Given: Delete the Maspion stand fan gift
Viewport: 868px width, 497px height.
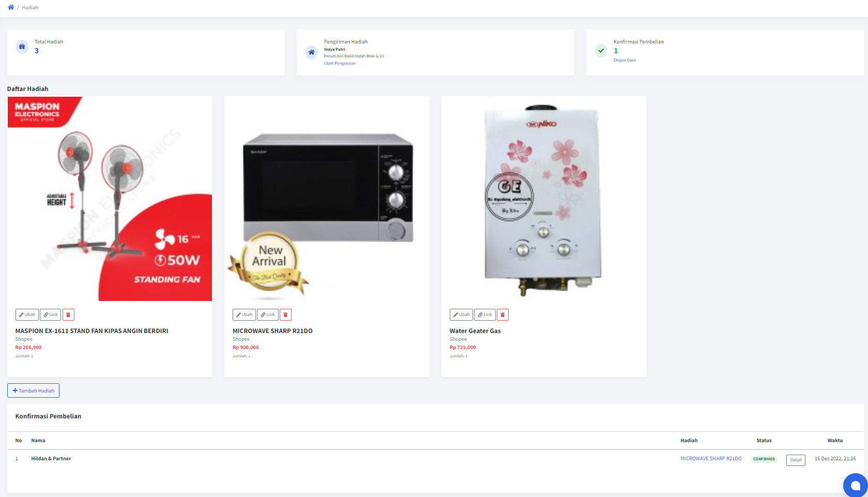Looking at the screenshot, I should 68,314.
